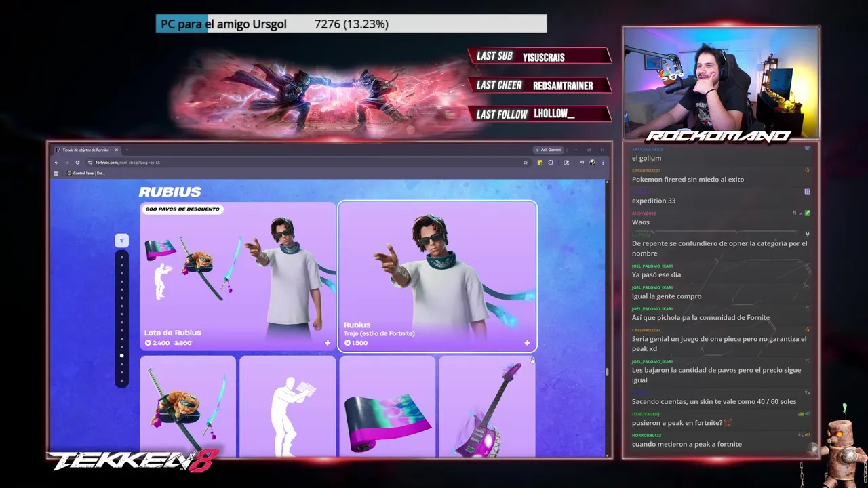
Task: Click the ROCKOMANO webcam feed
Action: click(x=721, y=83)
